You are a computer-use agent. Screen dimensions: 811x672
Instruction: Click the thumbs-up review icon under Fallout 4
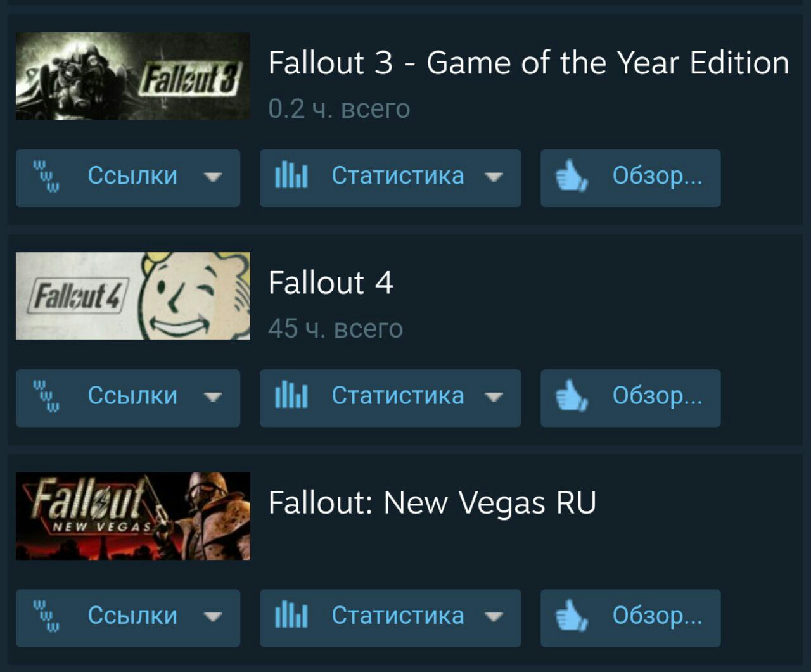click(x=572, y=396)
